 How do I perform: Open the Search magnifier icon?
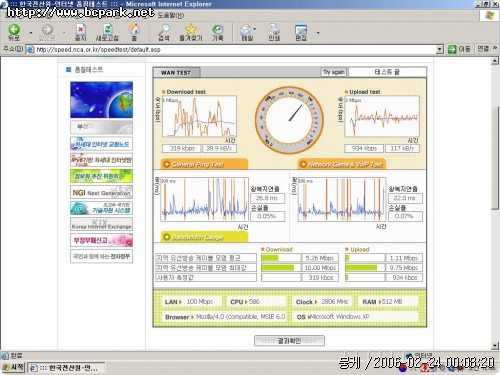point(164,32)
